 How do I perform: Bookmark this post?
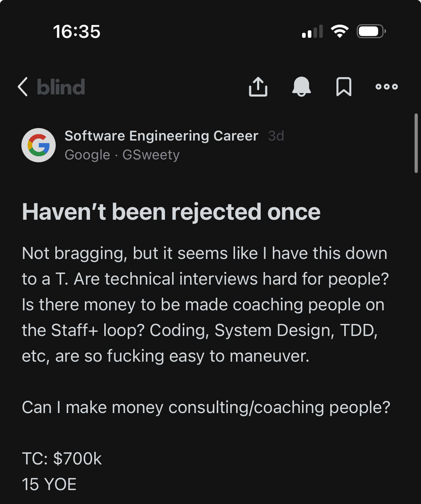[x=344, y=87]
